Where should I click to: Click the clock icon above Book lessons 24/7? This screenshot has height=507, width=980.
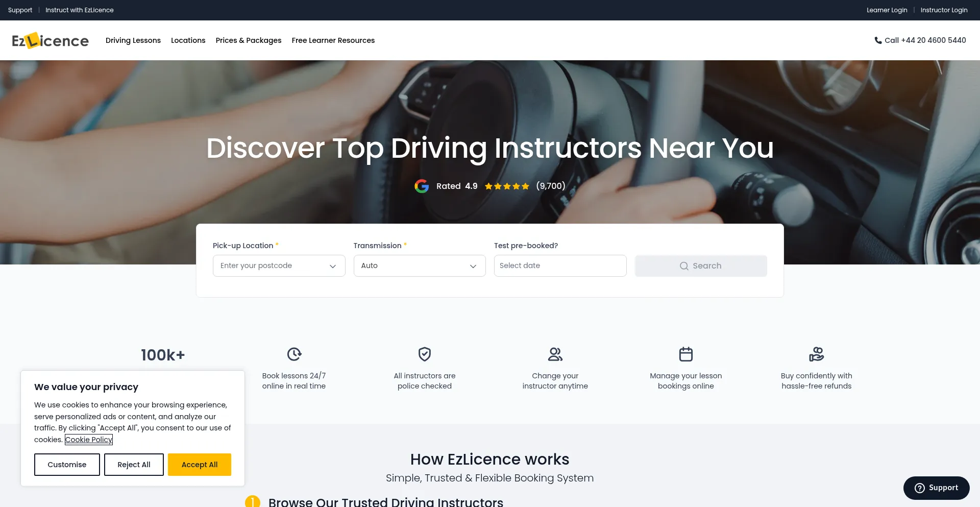[x=294, y=354]
